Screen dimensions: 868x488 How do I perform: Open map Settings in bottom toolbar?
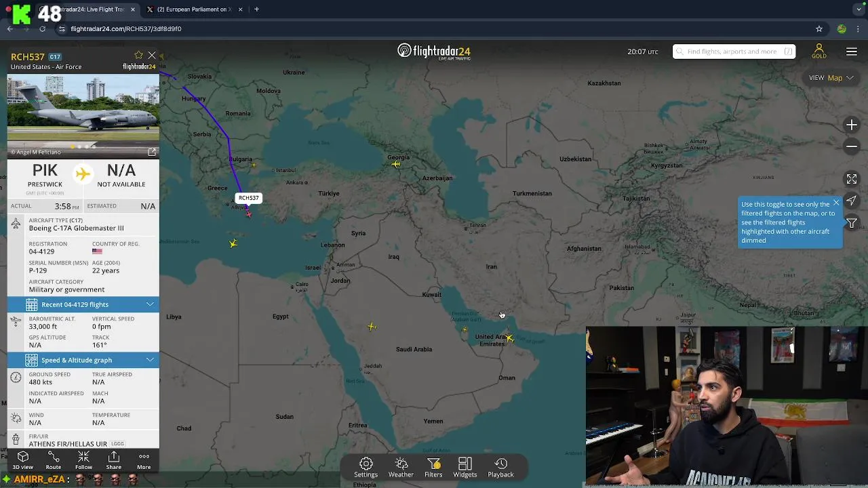(x=366, y=468)
